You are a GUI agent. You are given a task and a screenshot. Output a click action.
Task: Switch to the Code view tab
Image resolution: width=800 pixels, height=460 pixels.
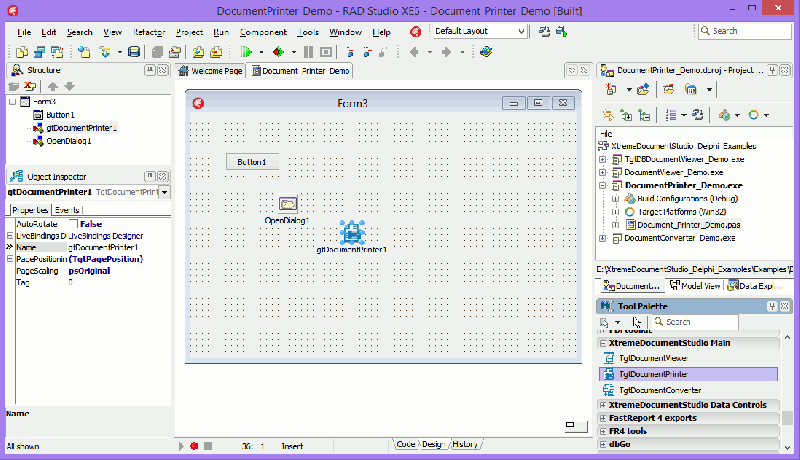tap(406, 444)
